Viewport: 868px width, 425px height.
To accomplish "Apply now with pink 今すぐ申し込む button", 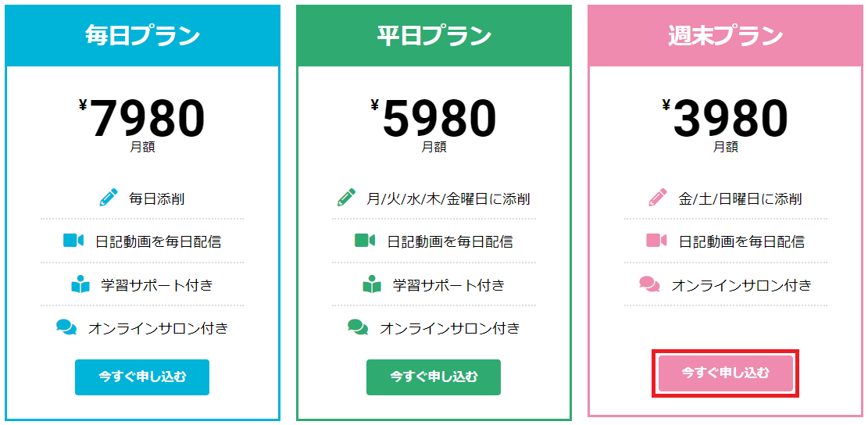I will click(726, 373).
